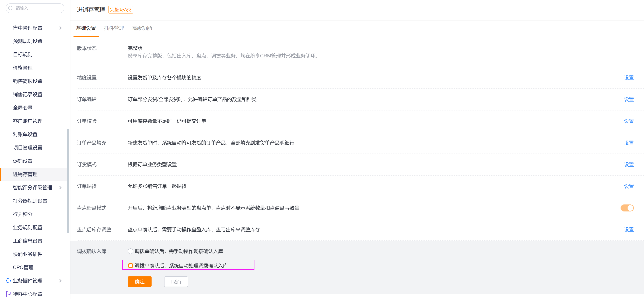Viewport: 644px width, 299px height.
Task: Click the flag icon beside 待办中心配置
Action: click(x=8, y=294)
